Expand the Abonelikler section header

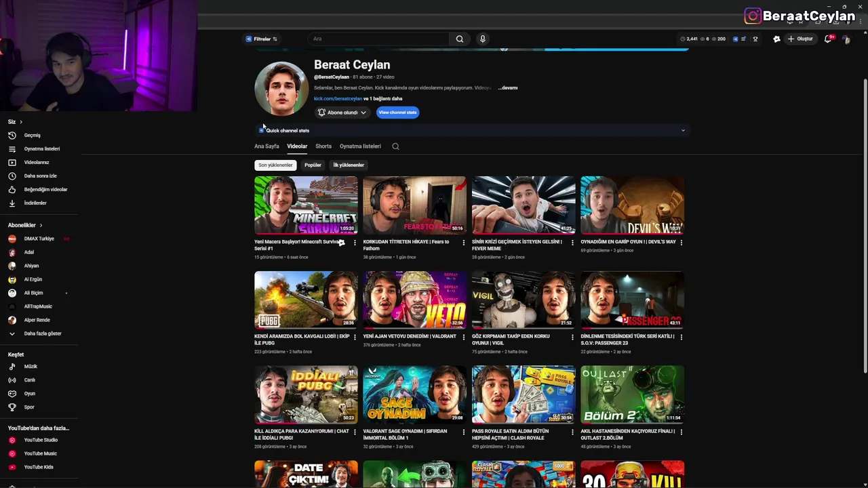coord(25,225)
